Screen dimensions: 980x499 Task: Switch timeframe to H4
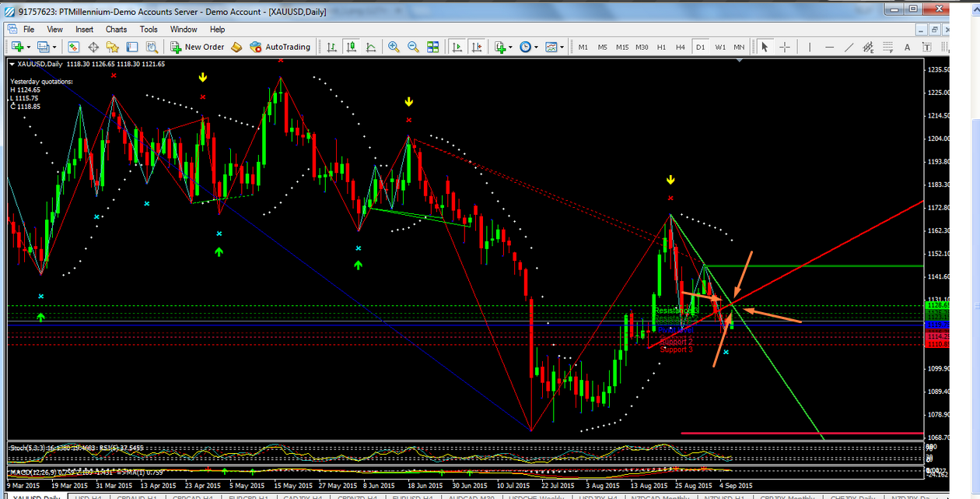point(681,47)
